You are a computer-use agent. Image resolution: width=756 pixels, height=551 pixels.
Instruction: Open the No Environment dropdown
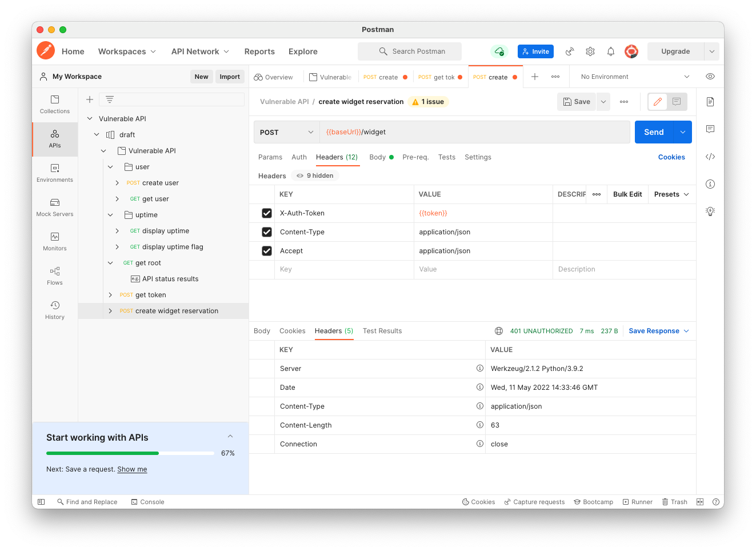[x=635, y=77]
